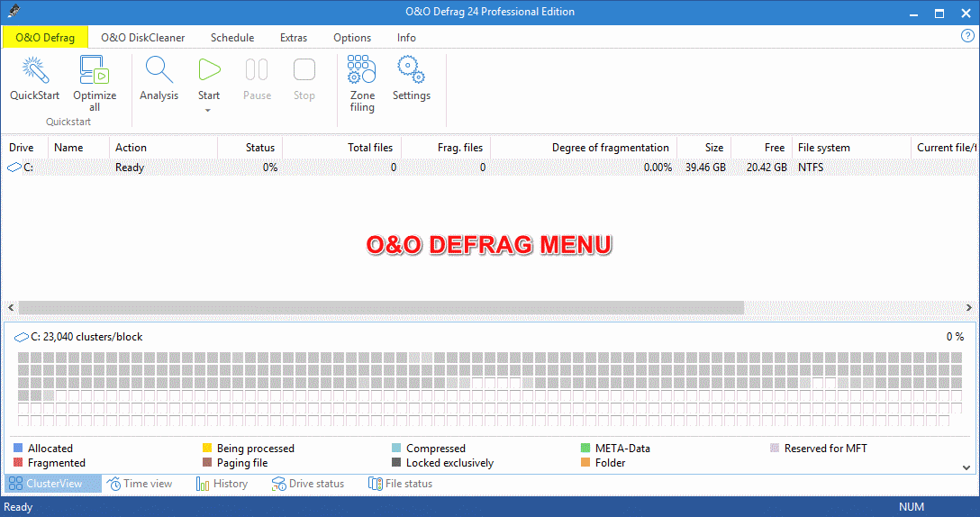Click the NTFS file system cell

811,168
